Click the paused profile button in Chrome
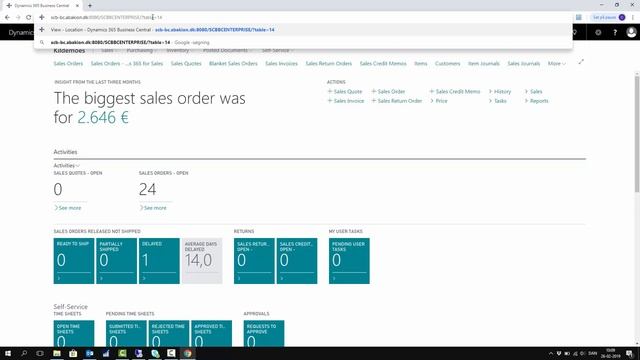 (609, 18)
